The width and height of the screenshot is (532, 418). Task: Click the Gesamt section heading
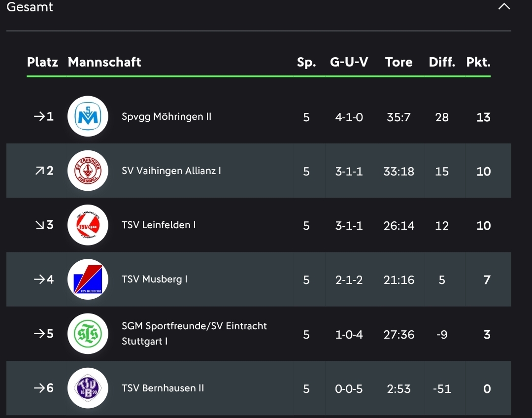[30, 7]
